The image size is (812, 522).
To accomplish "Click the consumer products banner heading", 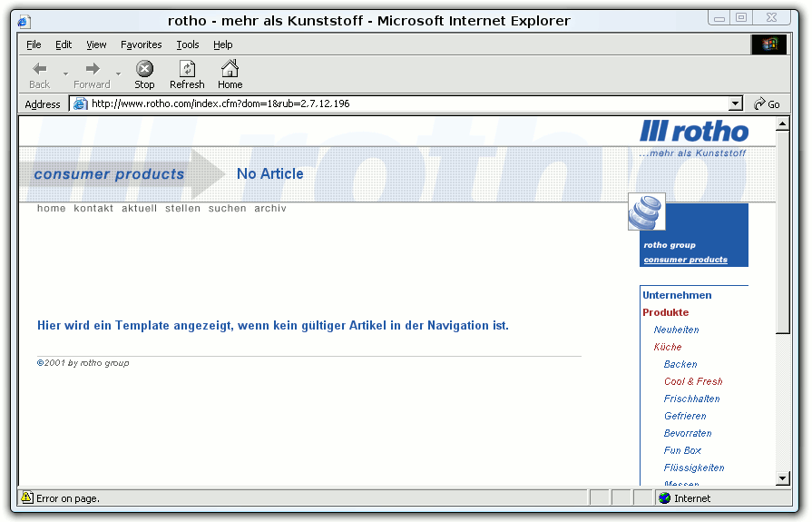I will tap(109, 174).
